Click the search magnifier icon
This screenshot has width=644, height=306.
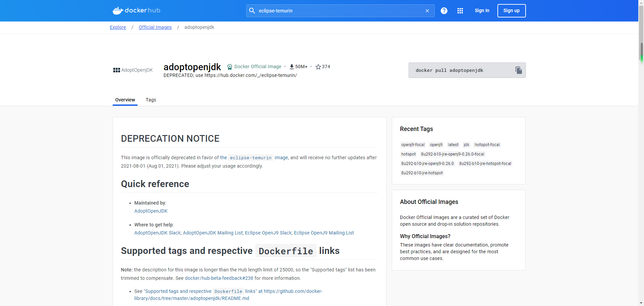tap(252, 11)
